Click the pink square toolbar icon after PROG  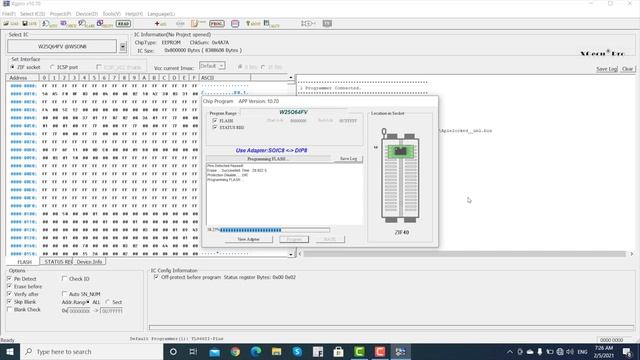[x=235, y=24]
